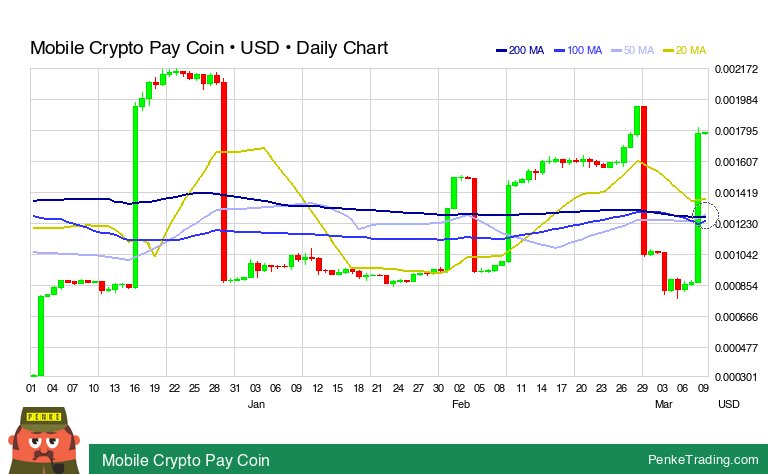Click the 'Mar' month label
Viewport: 768px width, 474px height.
[x=664, y=404]
